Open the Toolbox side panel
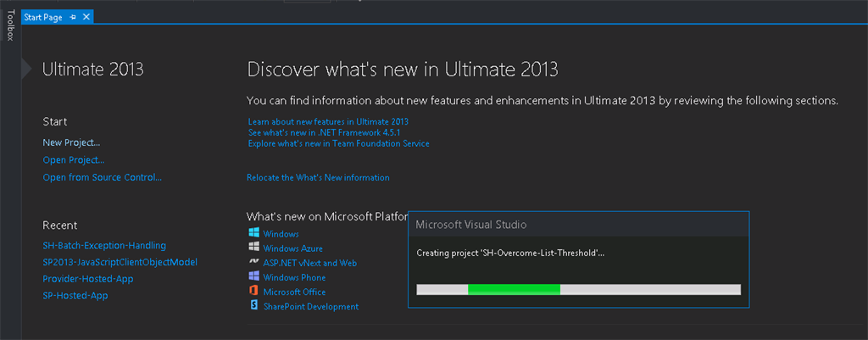The height and width of the screenshot is (340, 868). (x=10, y=25)
